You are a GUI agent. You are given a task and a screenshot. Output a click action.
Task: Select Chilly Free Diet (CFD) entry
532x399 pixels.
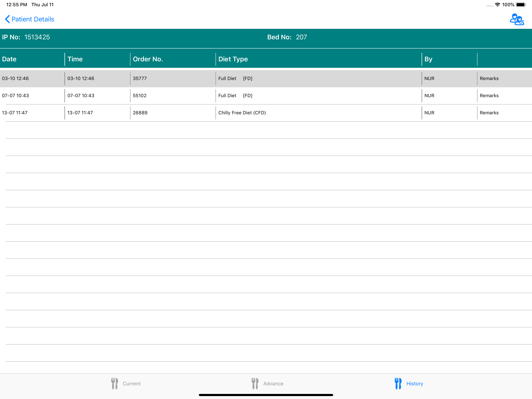(242, 113)
